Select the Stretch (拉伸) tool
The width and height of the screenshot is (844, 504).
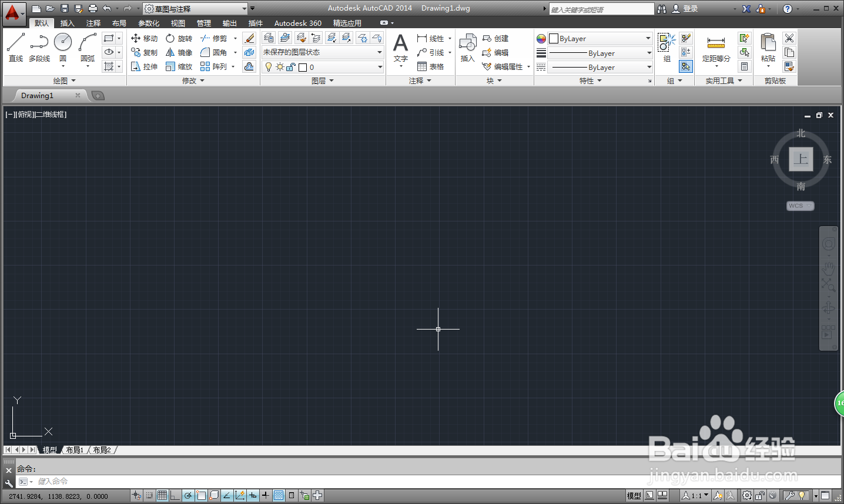144,66
